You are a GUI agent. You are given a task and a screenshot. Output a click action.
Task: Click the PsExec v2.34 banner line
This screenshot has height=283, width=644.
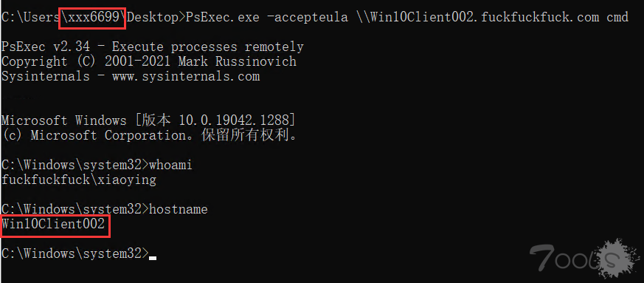pyautogui.click(x=153, y=47)
